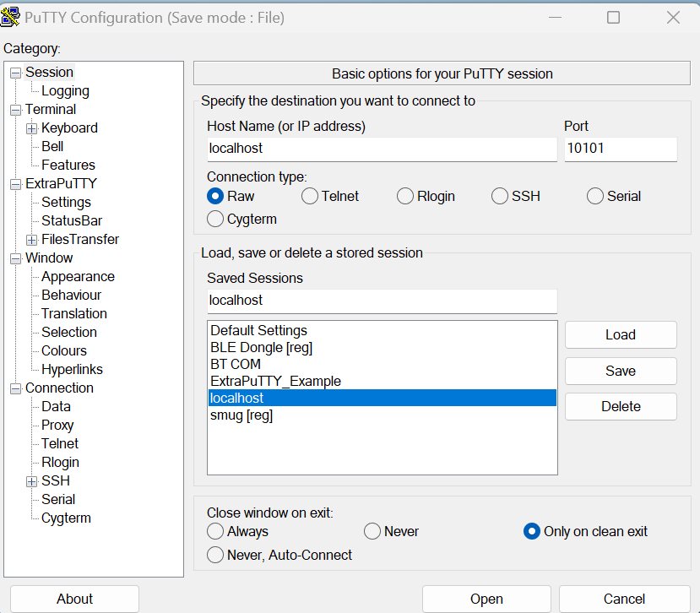Select the SSH connection type

click(x=500, y=197)
